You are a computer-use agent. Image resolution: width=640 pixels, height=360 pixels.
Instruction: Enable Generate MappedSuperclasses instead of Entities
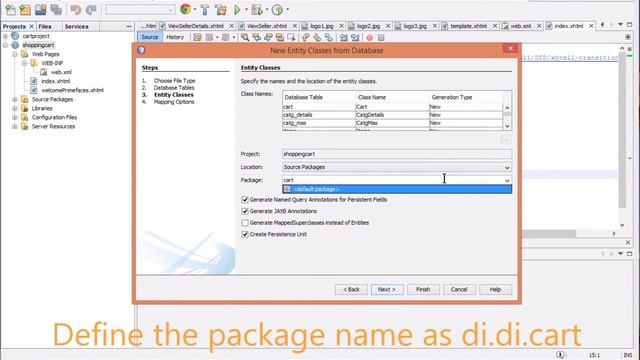pos(245,223)
